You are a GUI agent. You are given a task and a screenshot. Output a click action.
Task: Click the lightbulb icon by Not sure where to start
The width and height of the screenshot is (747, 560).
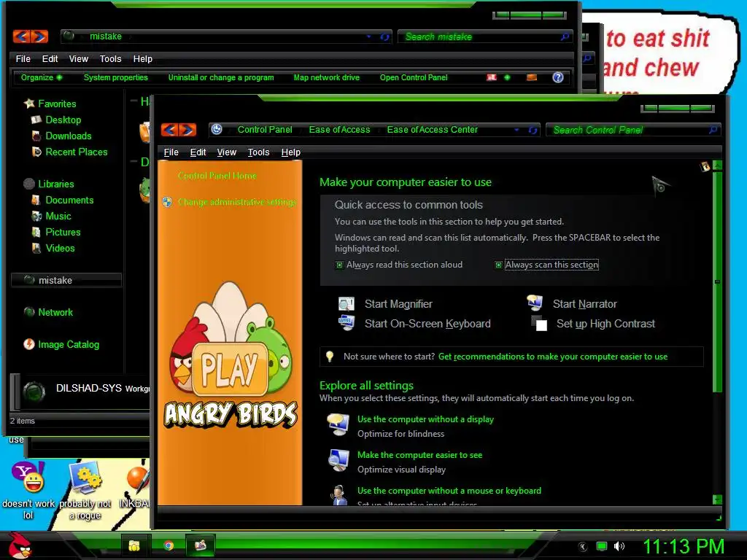[x=329, y=356]
